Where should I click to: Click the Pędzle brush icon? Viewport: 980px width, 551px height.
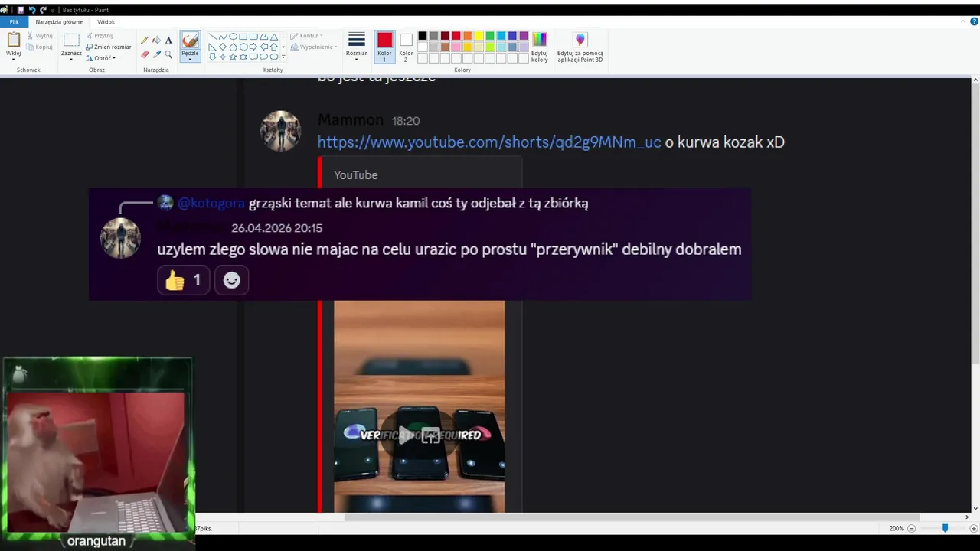click(x=190, y=40)
